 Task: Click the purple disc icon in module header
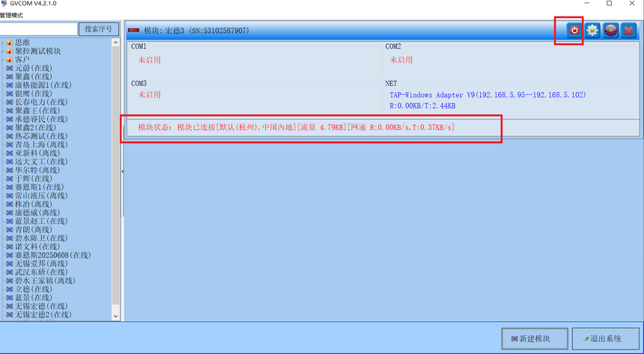click(611, 31)
